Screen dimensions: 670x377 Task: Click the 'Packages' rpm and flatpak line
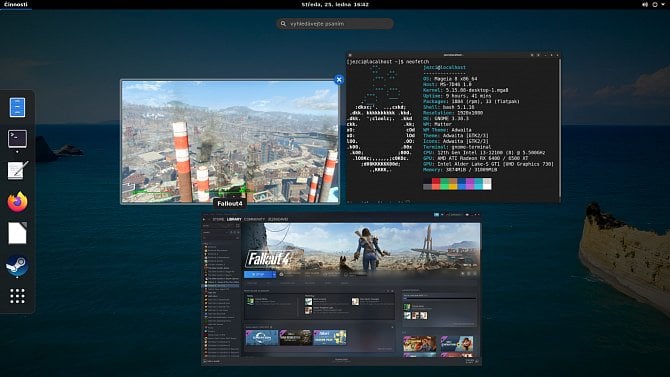(472, 101)
